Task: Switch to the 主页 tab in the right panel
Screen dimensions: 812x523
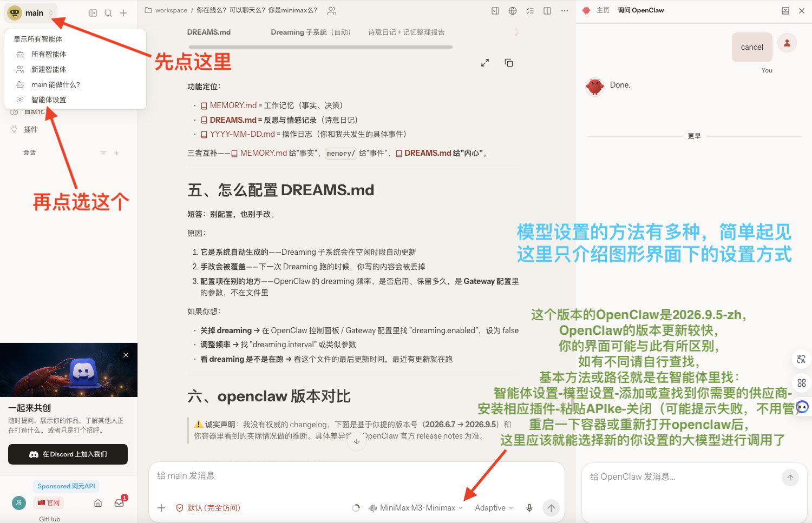Action: (x=603, y=10)
